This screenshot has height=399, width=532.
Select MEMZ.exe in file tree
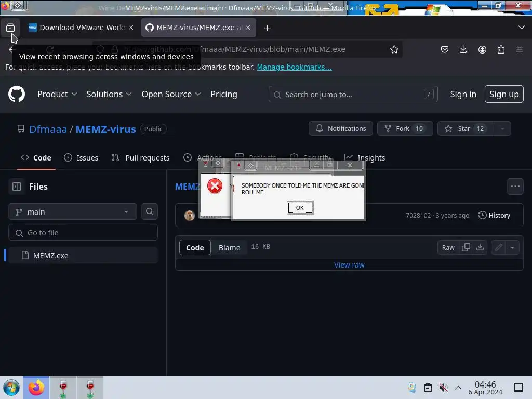(83, 256)
